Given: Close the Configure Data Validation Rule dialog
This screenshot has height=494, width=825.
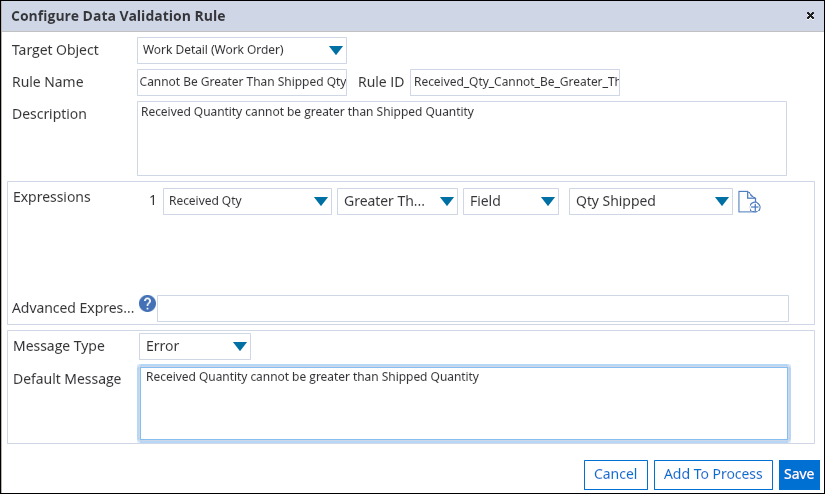Looking at the screenshot, I should (810, 16).
